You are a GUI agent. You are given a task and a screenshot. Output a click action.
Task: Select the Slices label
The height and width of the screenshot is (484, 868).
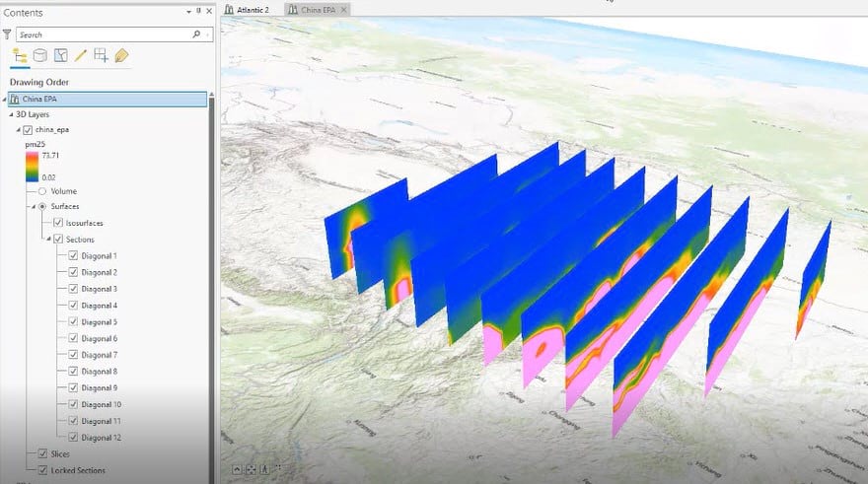[60, 454]
